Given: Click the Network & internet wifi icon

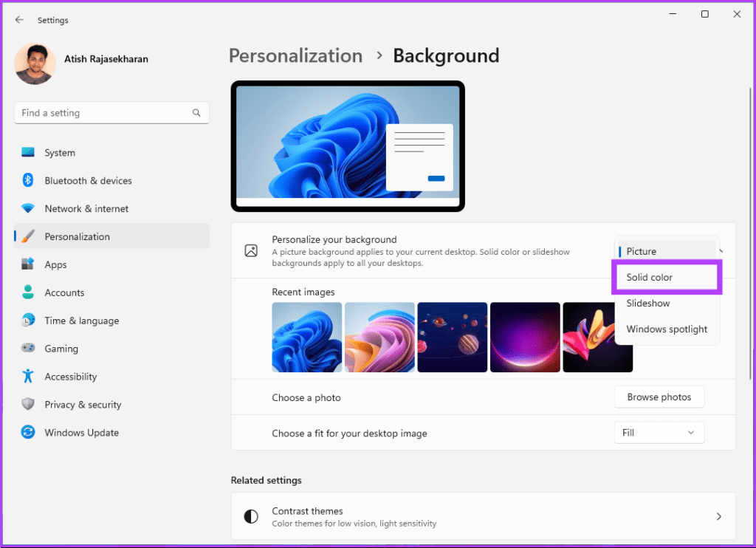Looking at the screenshot, I should point(28,208).
